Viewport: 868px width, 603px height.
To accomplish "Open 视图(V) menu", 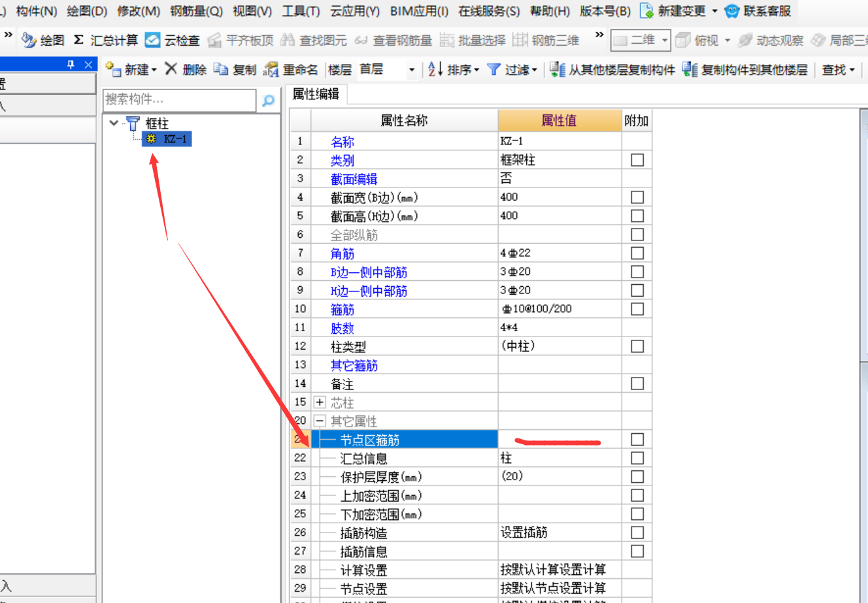I will tap(252, 11).
